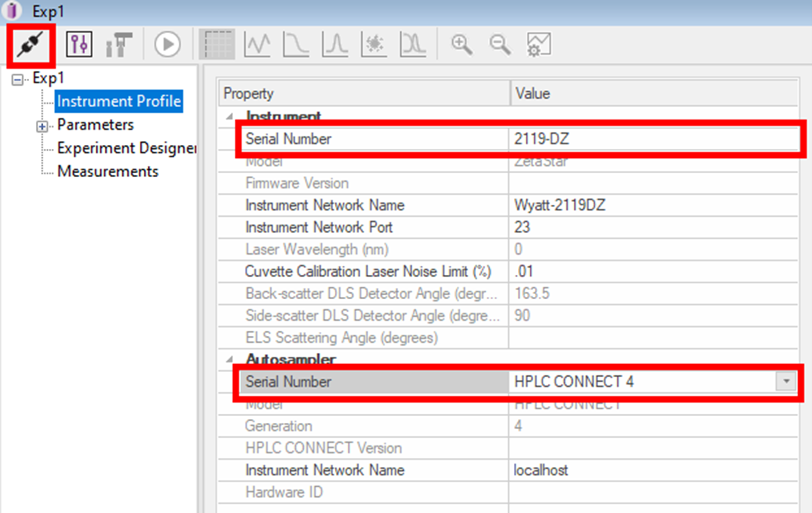
Task: Open the graph settings gear icon
Action: (x=538, y=44)
